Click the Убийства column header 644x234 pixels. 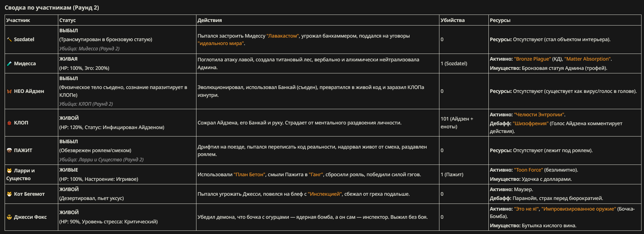click(453, 20)
